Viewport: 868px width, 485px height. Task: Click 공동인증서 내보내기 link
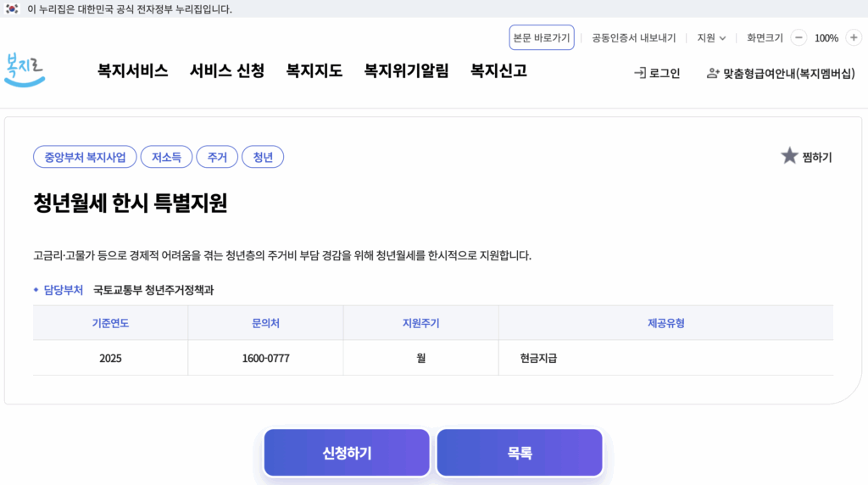pos(634,37)
